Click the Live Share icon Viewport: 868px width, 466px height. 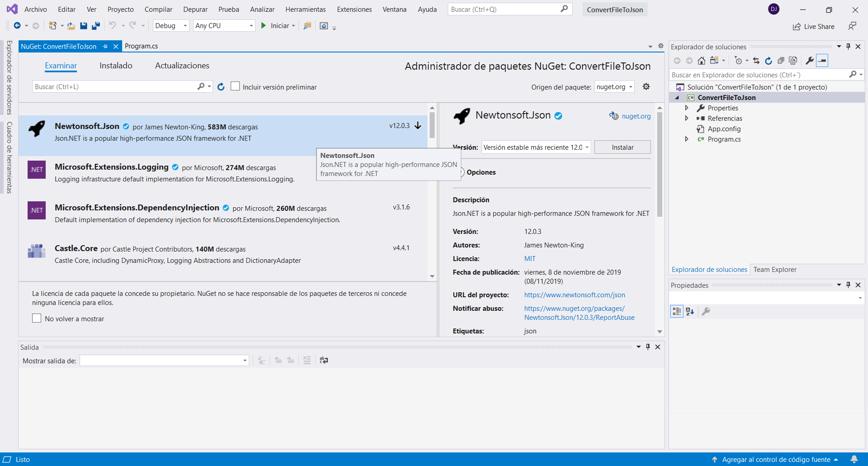[797, 27]
